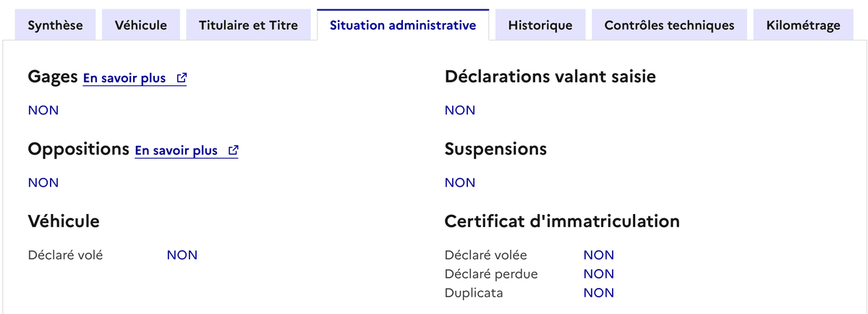
Task: Click the NON value under Déclarations valant saisie
Action: click(460, 110)
